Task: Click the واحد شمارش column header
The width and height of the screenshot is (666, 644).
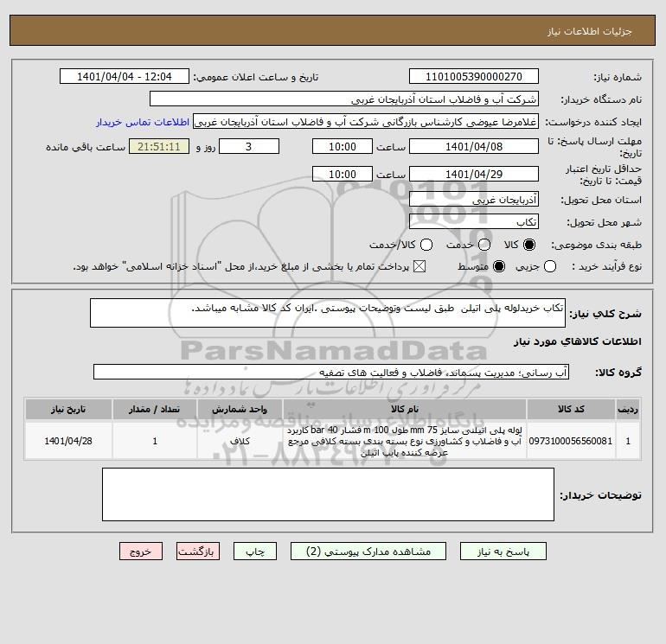Action: (240, 409)
